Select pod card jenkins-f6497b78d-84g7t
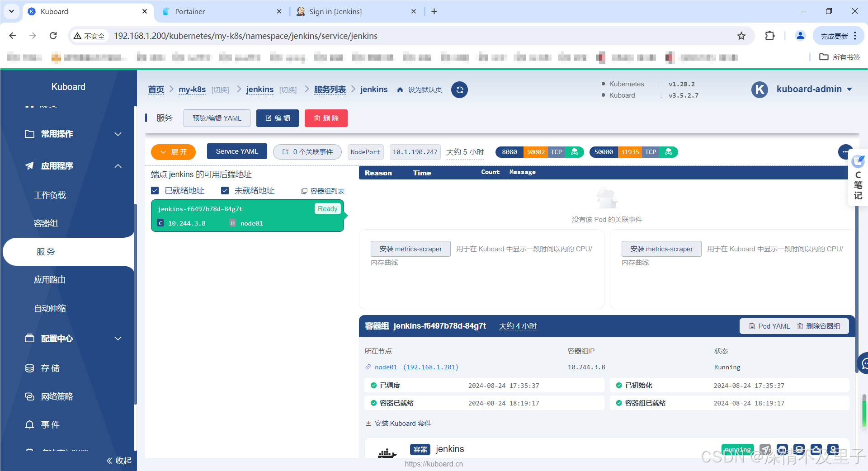The image size is (868, 471). 247,216
